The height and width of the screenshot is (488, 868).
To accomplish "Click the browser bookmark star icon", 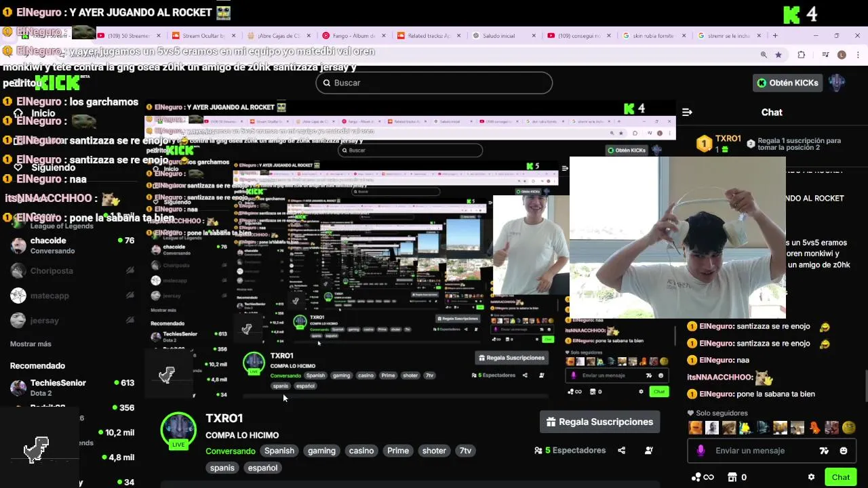I will click(778, 55).
